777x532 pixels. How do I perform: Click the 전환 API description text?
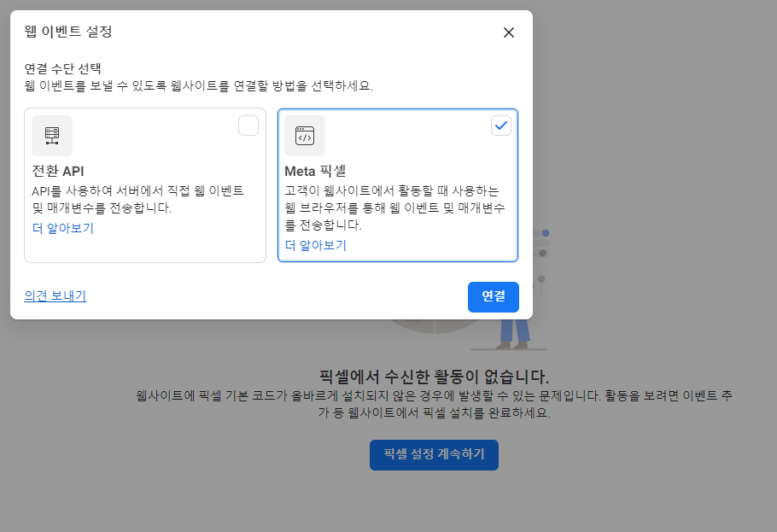(137, 199)
